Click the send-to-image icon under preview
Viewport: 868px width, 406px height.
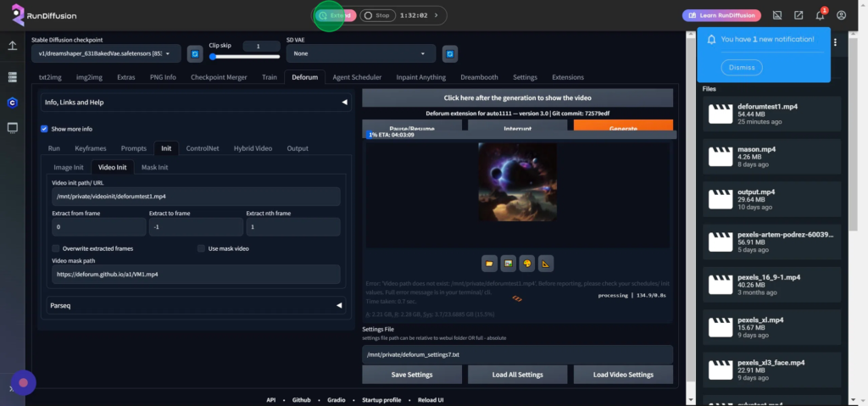(509, 264)
